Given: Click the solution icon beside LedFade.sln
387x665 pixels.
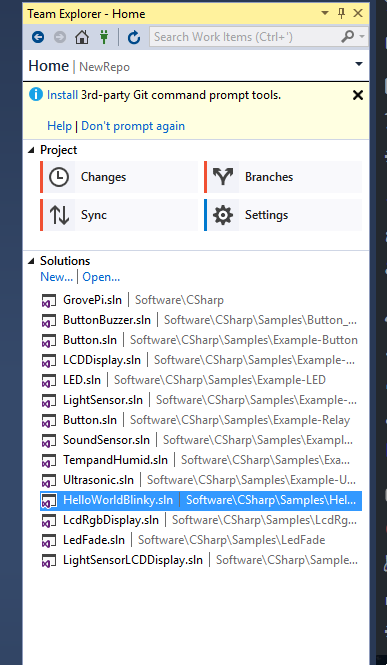Looking at the screenshot, I should click(49, 541).
